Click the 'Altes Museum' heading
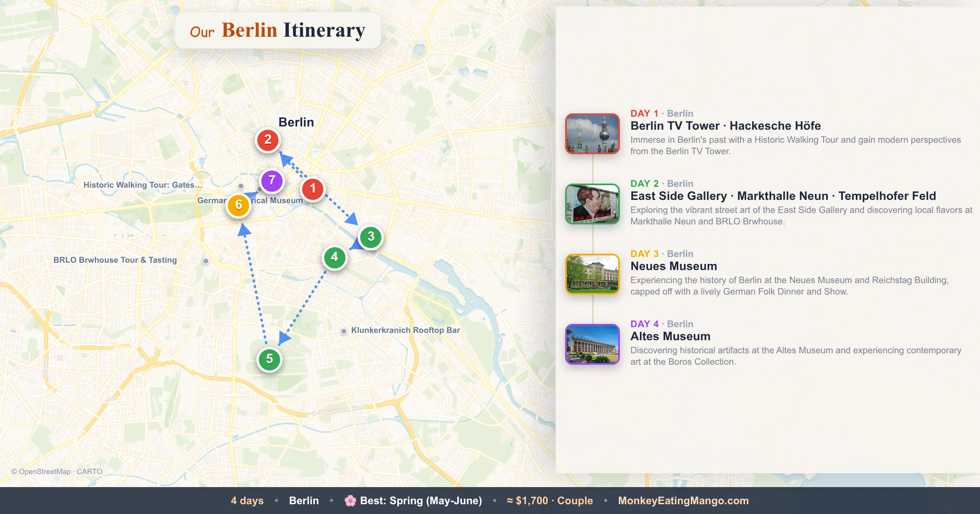 point(670,336)
